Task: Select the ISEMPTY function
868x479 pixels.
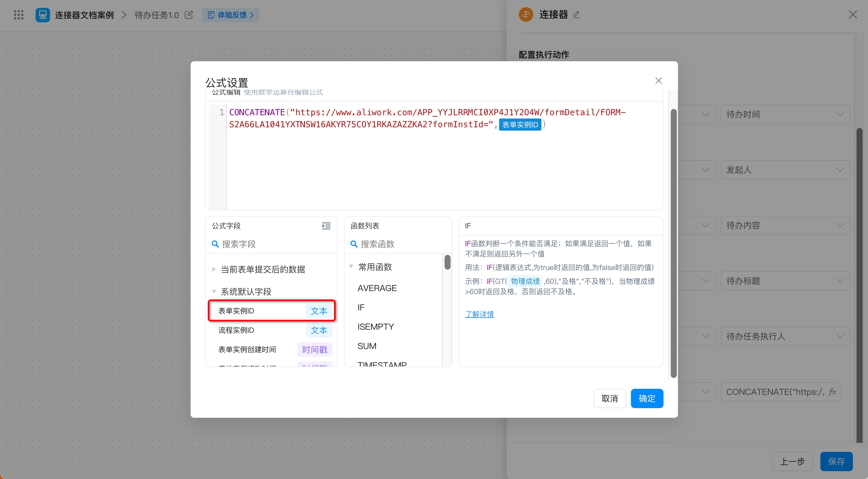Action: (x=375, y=326)
